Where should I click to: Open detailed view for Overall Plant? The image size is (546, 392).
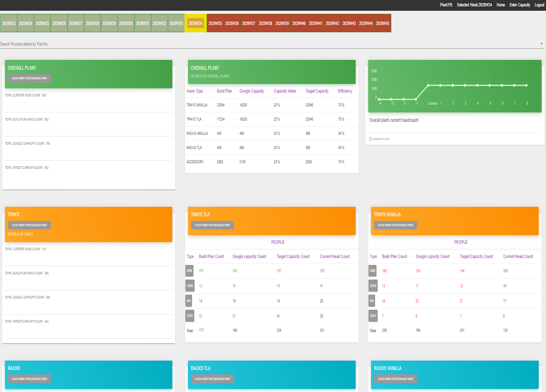(x=29, y=78)
